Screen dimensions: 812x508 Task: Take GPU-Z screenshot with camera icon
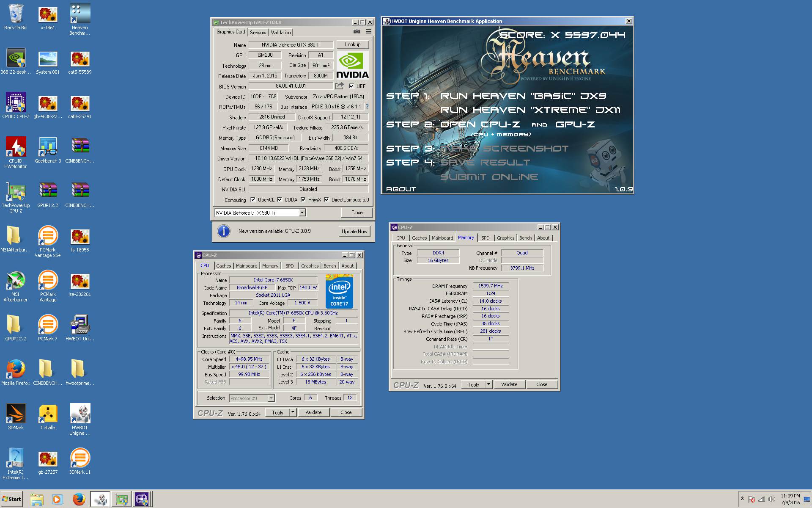357,32
